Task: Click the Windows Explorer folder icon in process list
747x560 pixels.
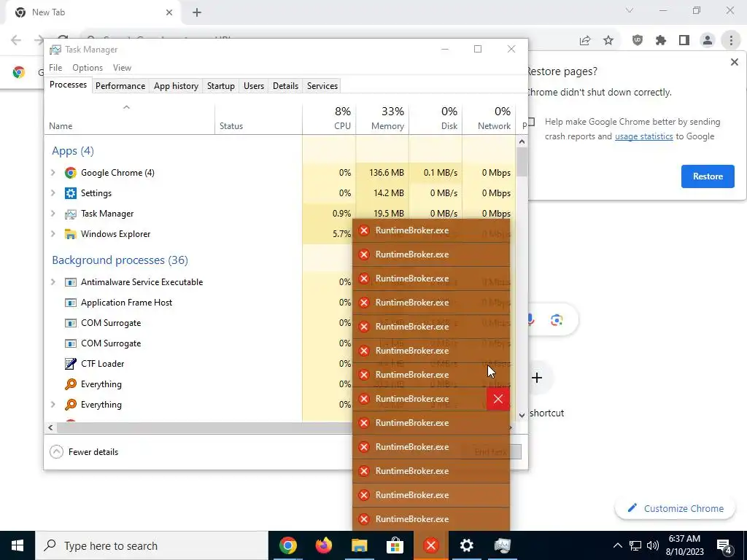Action: (x=71, y=234)
